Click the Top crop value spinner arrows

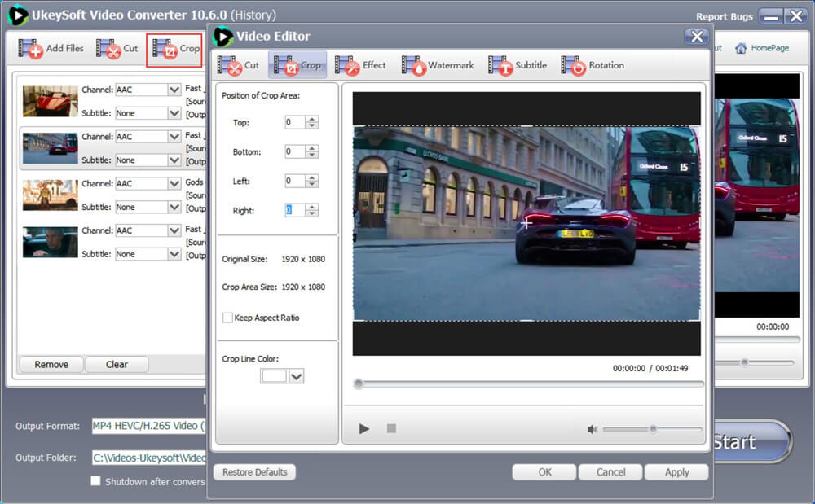(312, 122)
